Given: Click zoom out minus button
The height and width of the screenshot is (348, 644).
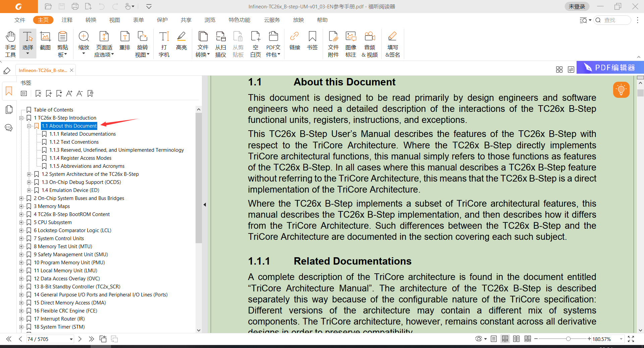Looking at the screenshot, I should click(536, 339).
